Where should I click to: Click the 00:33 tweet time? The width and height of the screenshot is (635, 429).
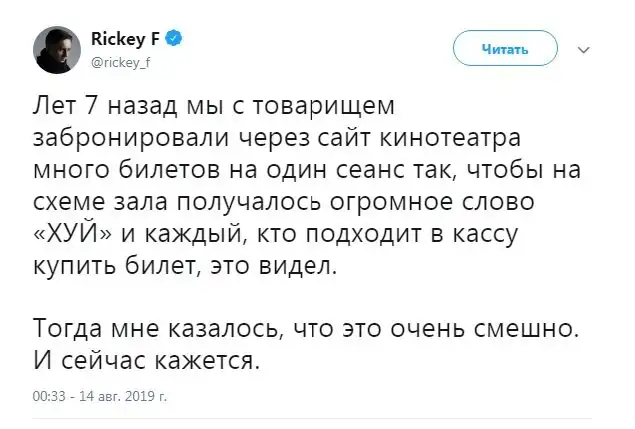coord(49,396)
